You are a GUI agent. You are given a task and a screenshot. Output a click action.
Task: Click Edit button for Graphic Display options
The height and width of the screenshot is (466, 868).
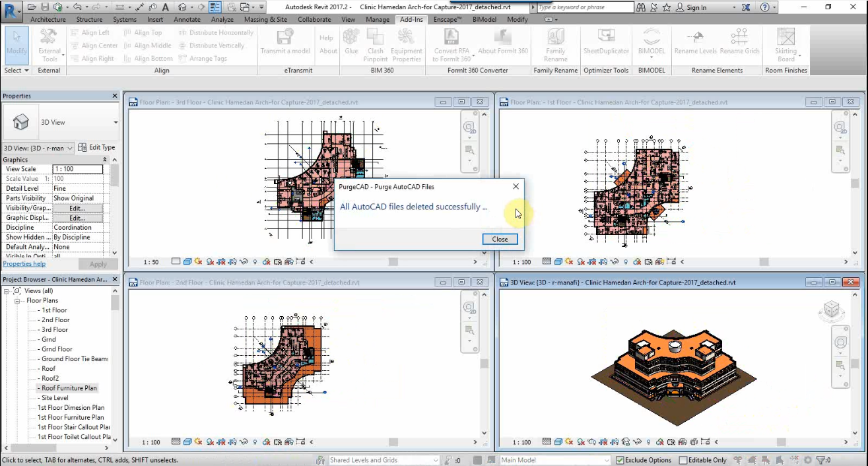point(77,218)
